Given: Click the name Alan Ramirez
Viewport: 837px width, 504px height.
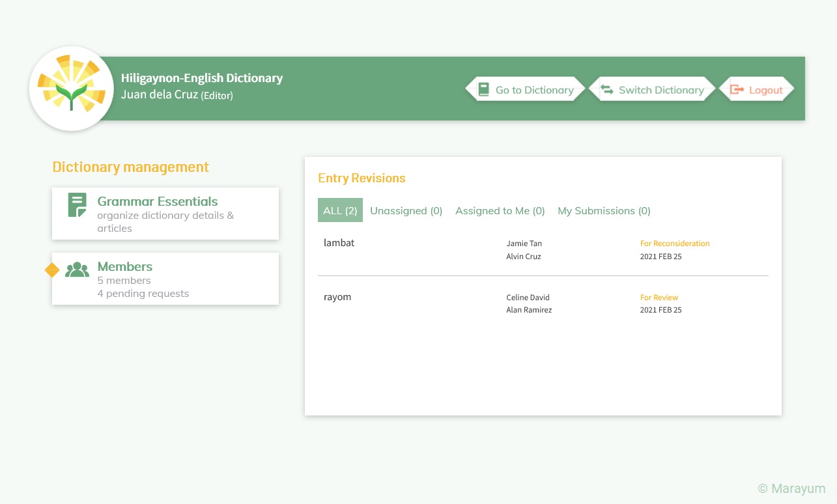Looking at the screenshot, I should click(529, 310).
